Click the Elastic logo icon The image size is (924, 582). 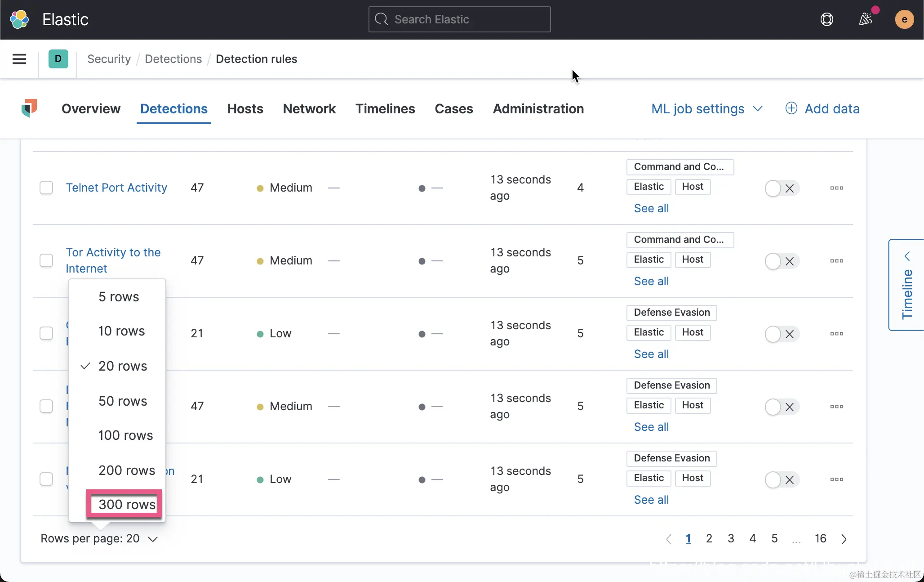(19, 19)
